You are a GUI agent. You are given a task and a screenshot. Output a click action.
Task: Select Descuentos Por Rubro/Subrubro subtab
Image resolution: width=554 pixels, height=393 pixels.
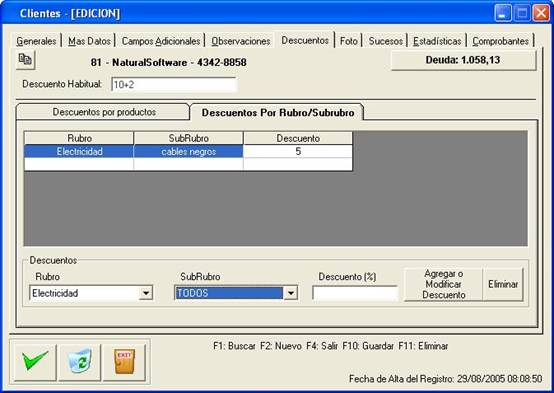pos(278,112)
